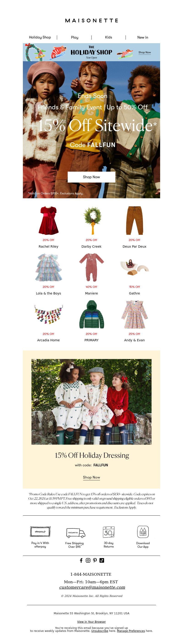This screenshot has width=183, height=644.
Task: Open the Rachel Riley red dress thumbnail
Action: pyautogui.click(x=48, y=220)
